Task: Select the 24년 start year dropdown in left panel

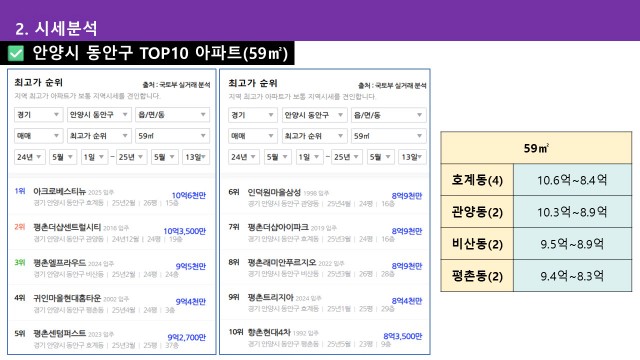Action: pyautogui.click(x=29, y=157)
